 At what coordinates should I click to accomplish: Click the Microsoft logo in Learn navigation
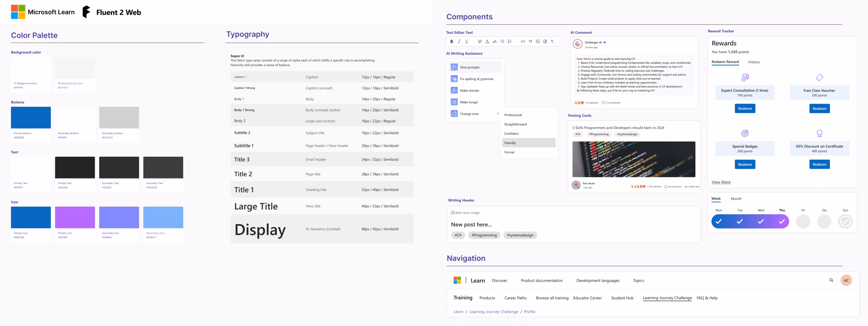tap(457, 280)
